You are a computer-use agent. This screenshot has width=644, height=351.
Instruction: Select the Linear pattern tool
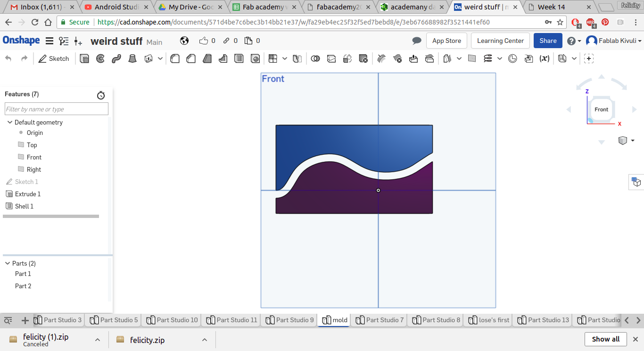[272, 58]
